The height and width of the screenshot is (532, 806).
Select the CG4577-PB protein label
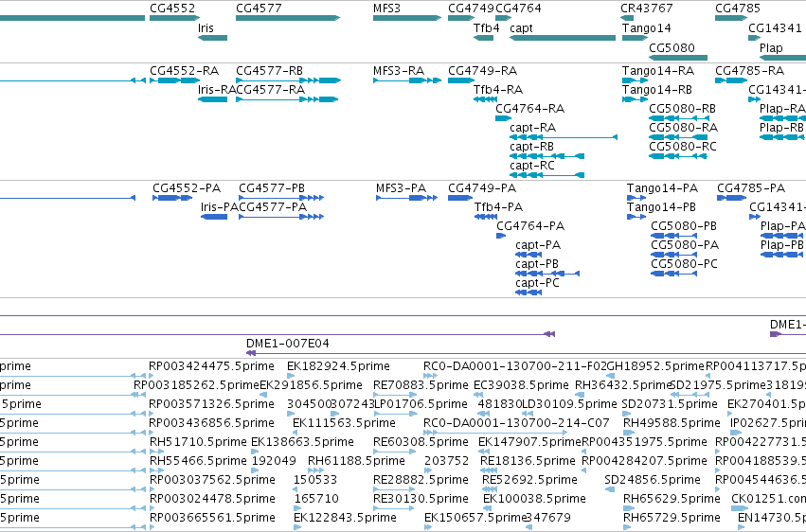pos(272,188)
